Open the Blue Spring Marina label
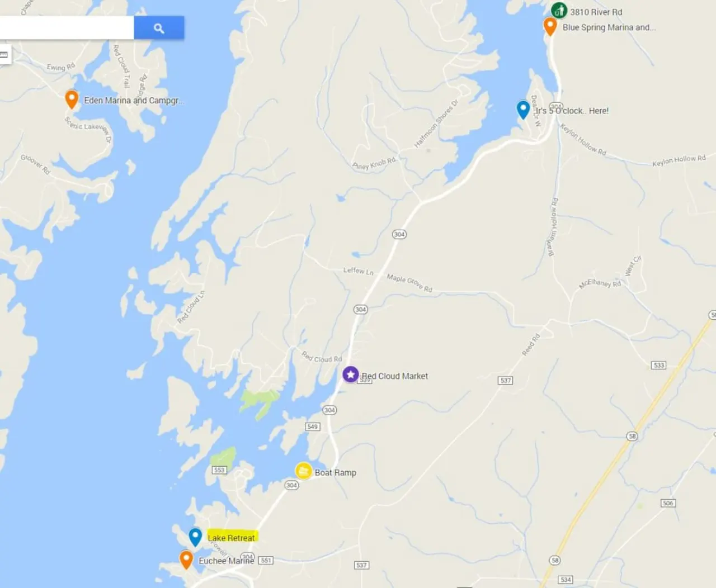This screenshot has width=716, height=588. (609, 27)
